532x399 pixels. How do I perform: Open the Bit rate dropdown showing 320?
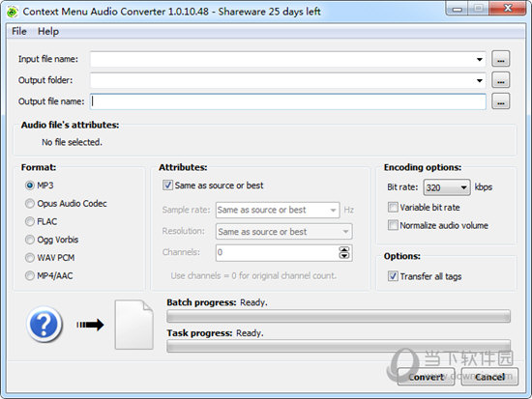click(447, 187)
